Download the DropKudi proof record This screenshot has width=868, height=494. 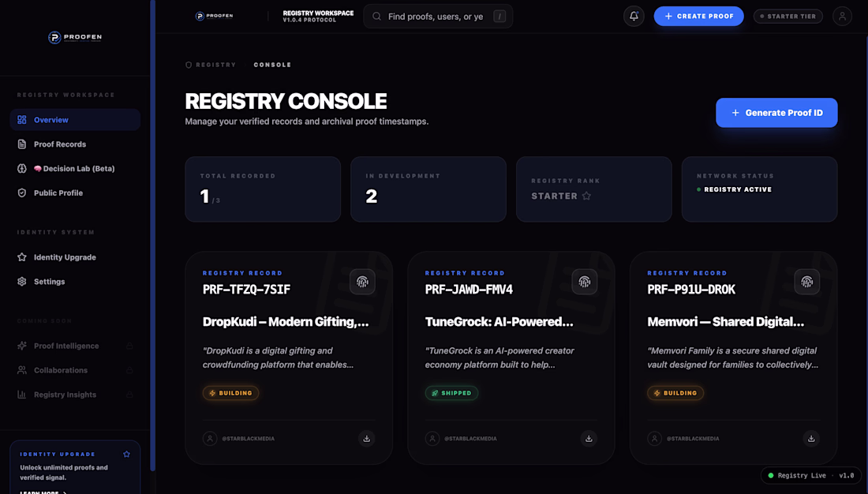(366, 439)
